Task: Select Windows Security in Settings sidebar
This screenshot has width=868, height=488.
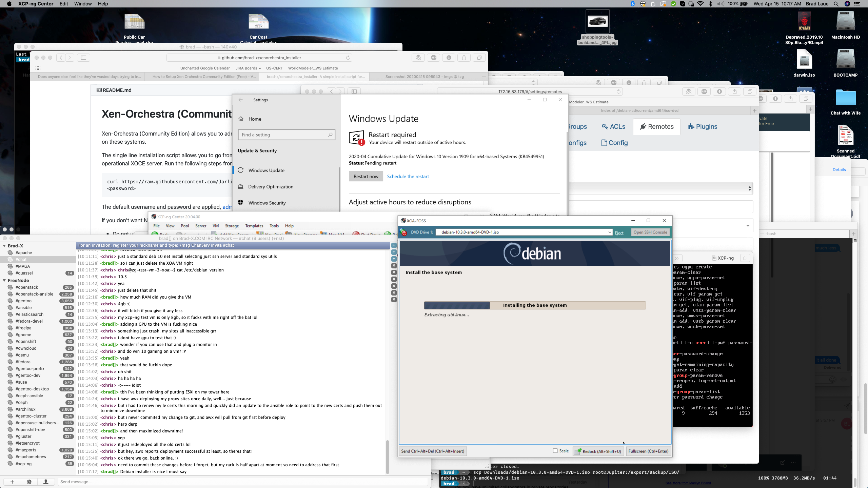Action: pyautogui.click(x=286, y=203)
